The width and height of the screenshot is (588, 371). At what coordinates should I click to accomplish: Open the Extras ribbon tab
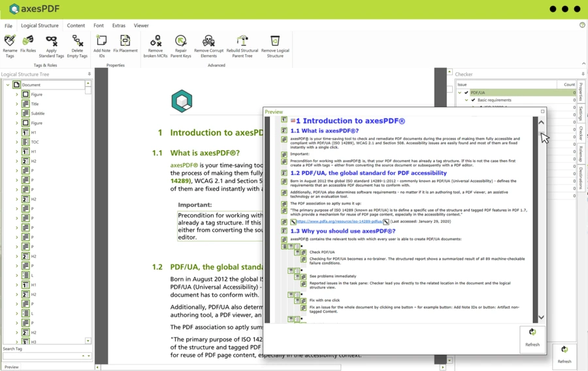118,25
